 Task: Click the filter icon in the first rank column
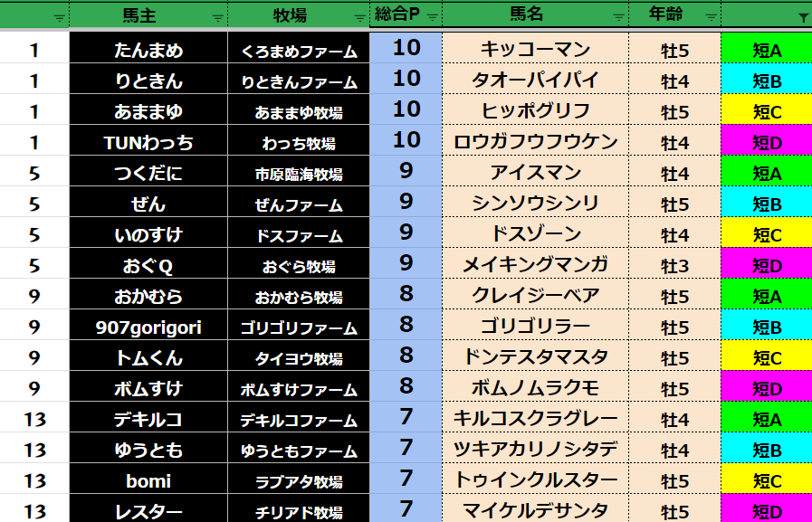coord(60,17)
